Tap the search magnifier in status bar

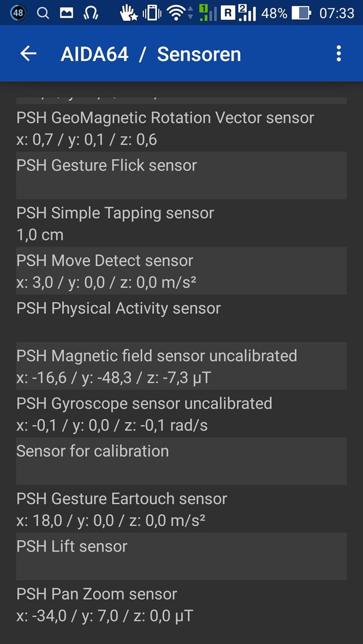click(43, 13)
